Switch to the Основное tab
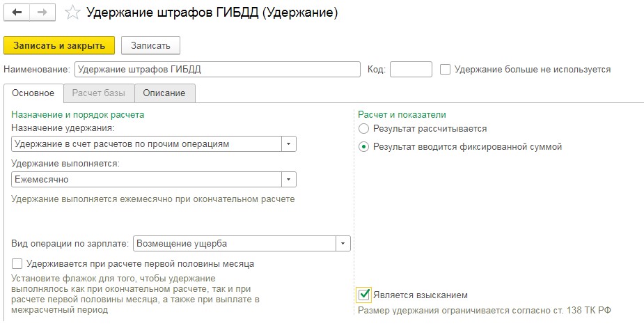644x326 pixels. click(33, 93)
